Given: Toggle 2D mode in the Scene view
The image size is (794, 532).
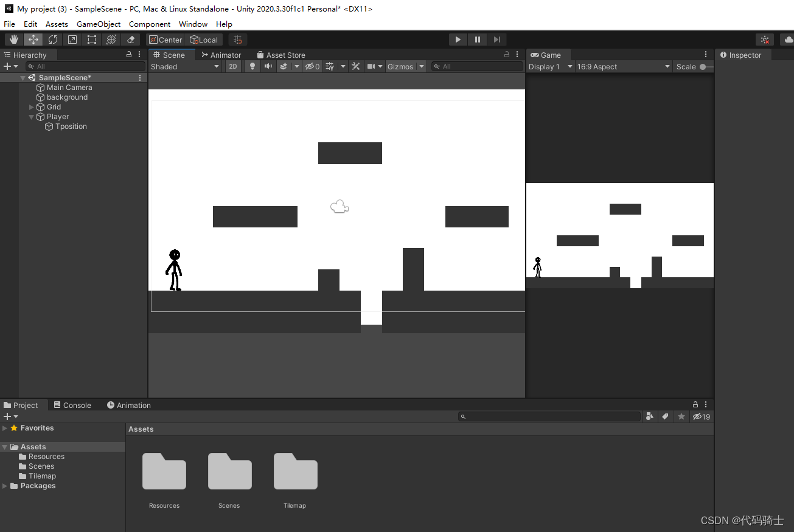Looking at the screenshot, I should 233,66.
